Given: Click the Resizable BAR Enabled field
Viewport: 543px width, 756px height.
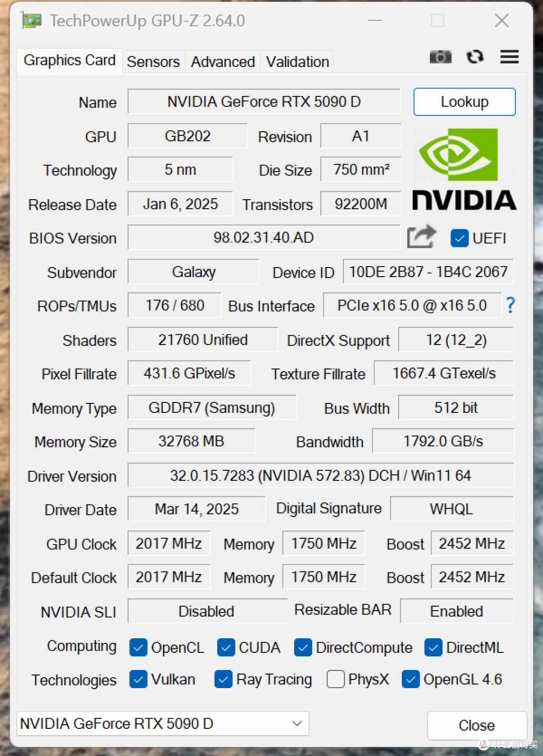Looking at the screenshot, I should [x=457, y=611].
